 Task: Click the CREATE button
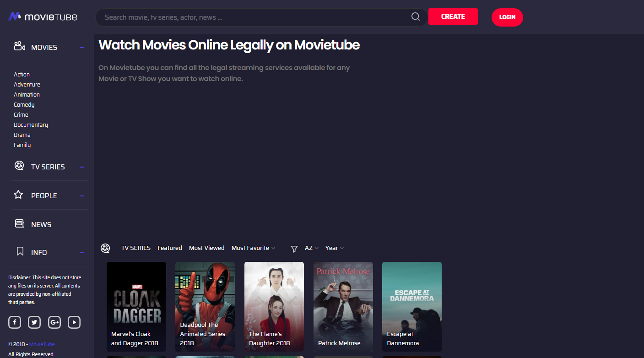click(x=453, y=16)
